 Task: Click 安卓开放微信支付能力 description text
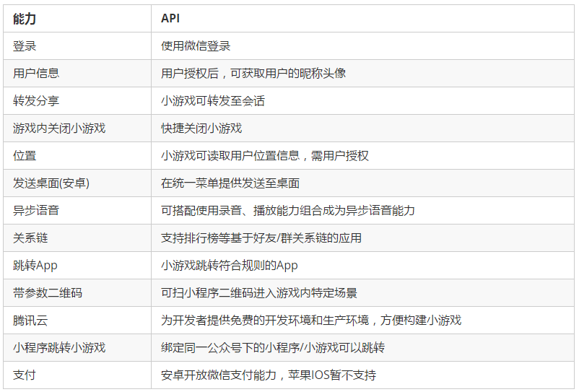point(219,375)
